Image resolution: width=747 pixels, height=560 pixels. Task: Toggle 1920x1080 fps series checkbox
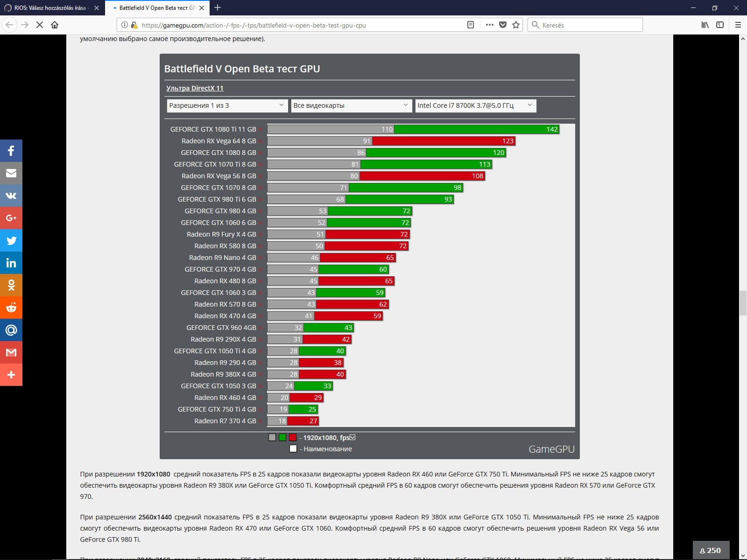point(352,437)
